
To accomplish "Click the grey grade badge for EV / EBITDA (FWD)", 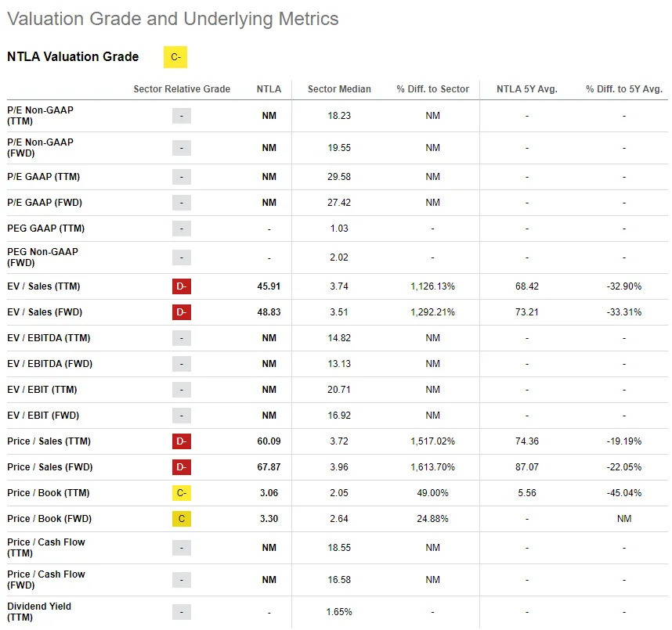I will tap(182, 364).
